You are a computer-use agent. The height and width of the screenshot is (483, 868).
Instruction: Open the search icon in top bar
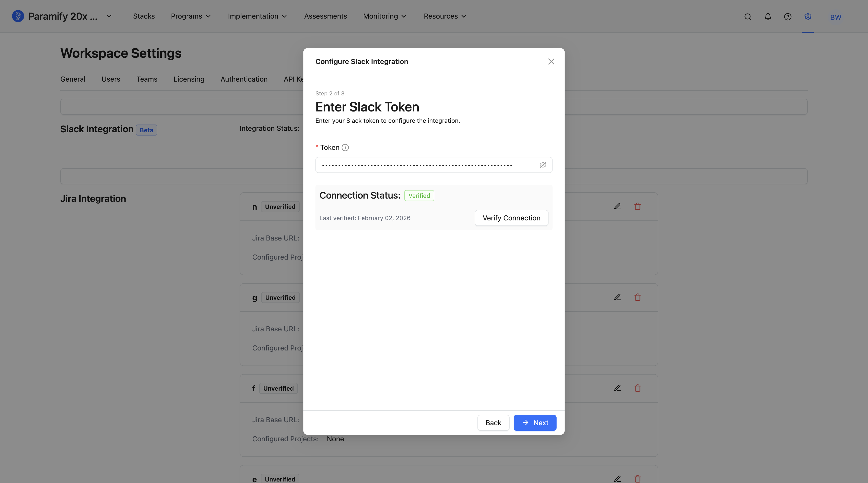click(748, 17)
